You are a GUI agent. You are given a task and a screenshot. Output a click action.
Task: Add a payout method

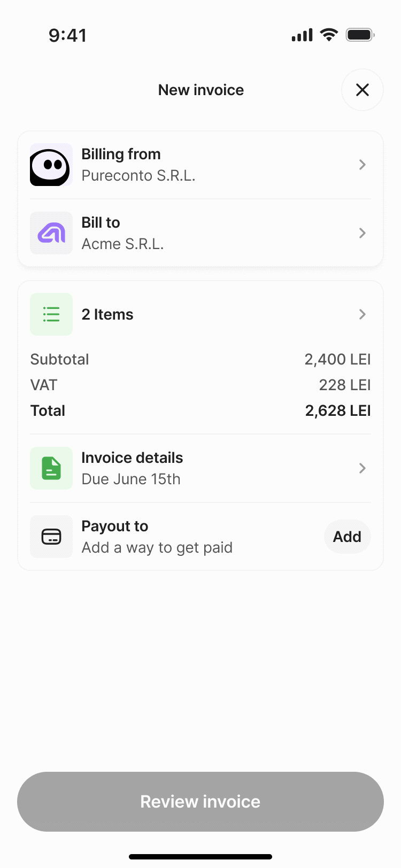click(x=347, y=537)
